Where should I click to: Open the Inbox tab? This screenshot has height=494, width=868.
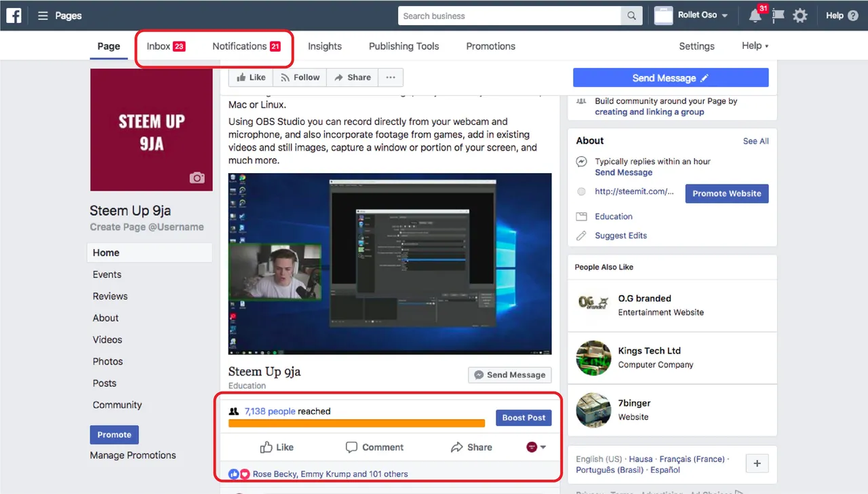click(x=166, y=46)
